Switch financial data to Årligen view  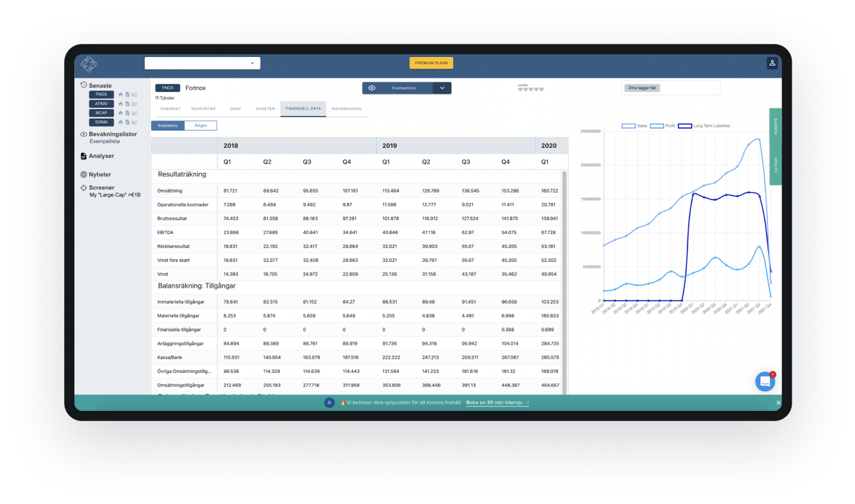tap(200, 125)
